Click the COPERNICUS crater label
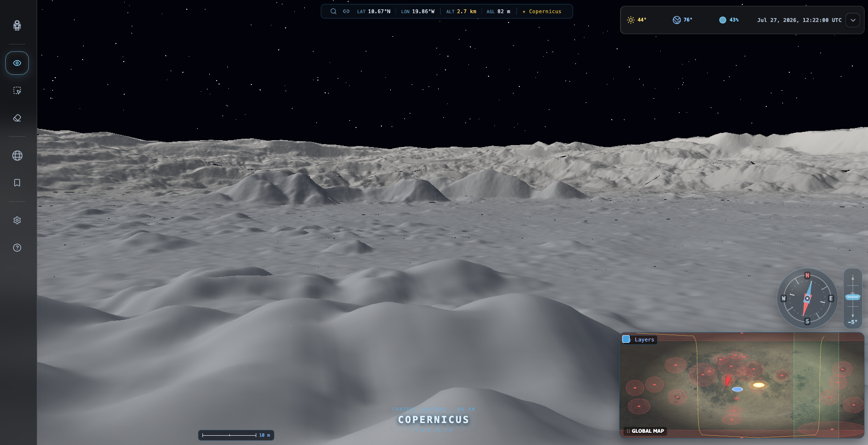868x445 pixels. (433, 420)
